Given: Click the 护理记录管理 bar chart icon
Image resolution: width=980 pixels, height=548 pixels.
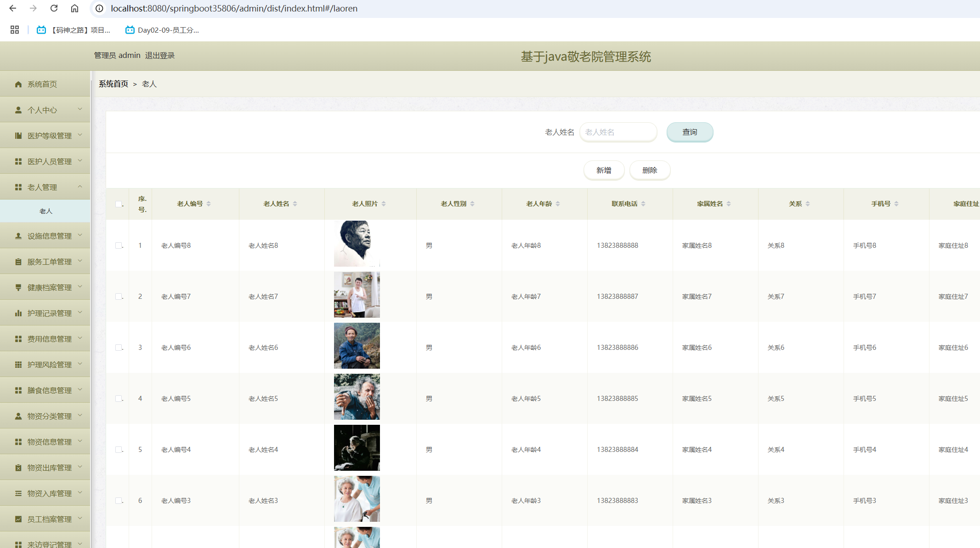Looking at the screenshot, I should tap(18, 313).
